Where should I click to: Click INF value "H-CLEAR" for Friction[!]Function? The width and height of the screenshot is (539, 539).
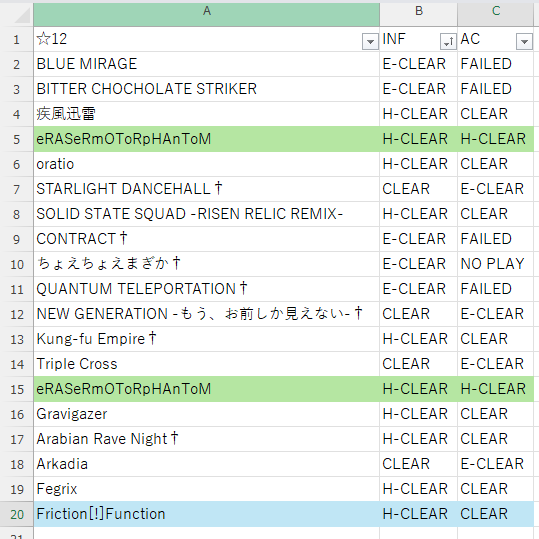pos(415,514)
